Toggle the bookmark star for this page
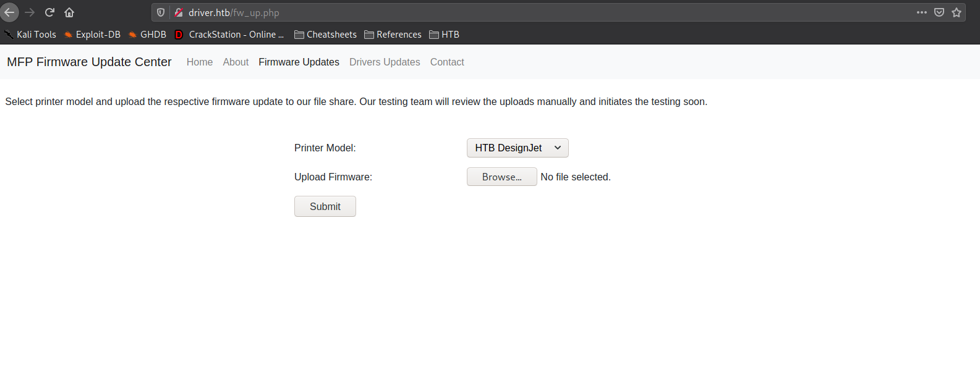Viewport: 980px width, 383px height. [957, 12]
